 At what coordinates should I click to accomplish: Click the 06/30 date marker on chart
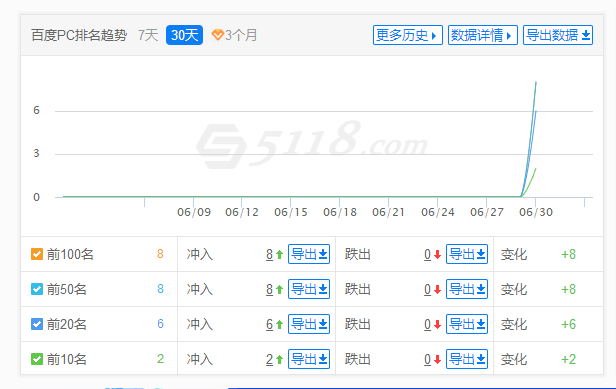(536, 212)
